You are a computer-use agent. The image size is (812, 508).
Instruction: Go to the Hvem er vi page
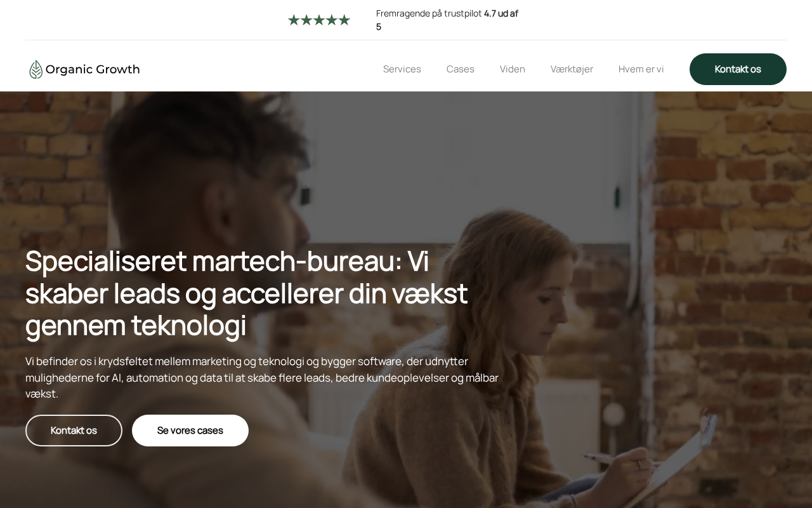(x=641, y=69)
